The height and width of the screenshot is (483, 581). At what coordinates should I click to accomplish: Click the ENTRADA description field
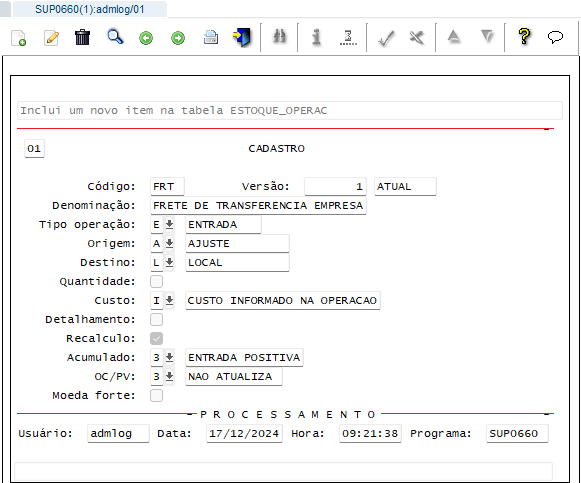223,224
